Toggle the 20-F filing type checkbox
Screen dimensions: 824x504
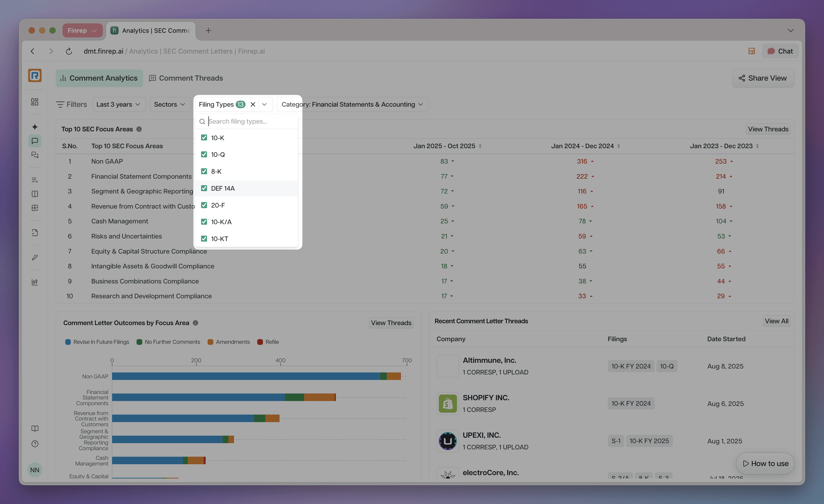tap(204, 205)
